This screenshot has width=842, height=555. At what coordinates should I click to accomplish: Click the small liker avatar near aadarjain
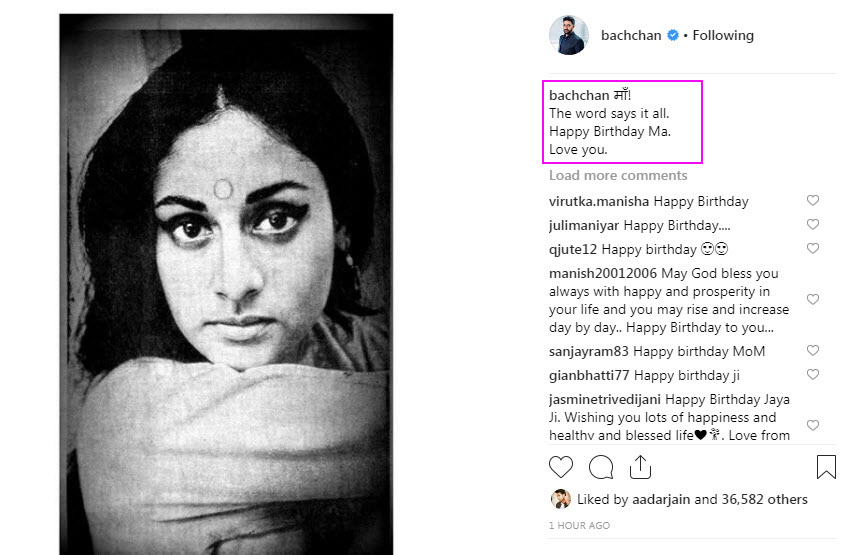click(560, 499)
